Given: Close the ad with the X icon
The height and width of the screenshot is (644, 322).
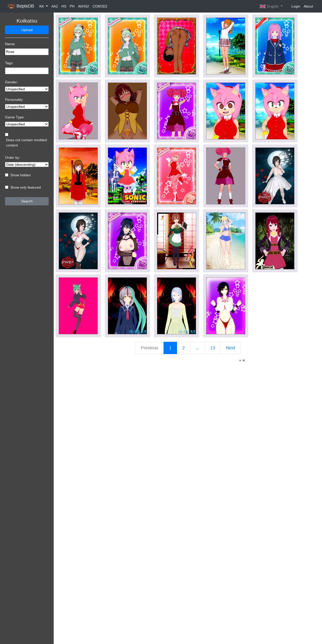Looking at the screenshot, I should (x=244, y=360).
